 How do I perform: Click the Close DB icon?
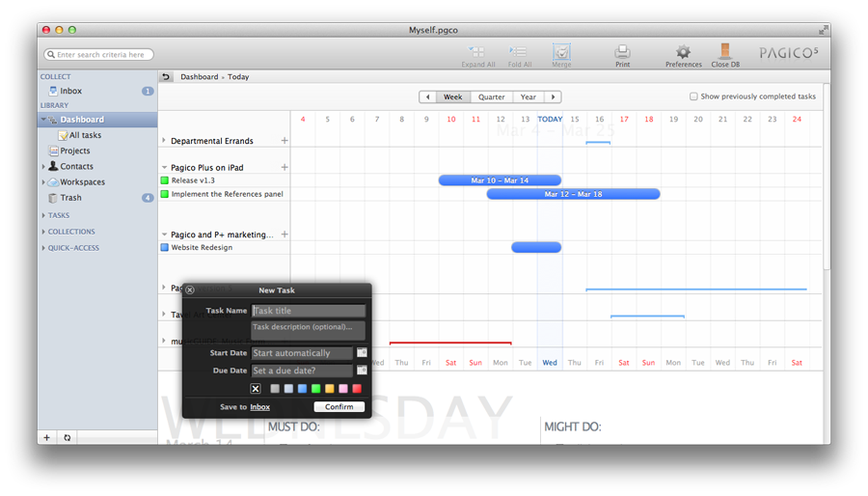(x=724, y=51)
